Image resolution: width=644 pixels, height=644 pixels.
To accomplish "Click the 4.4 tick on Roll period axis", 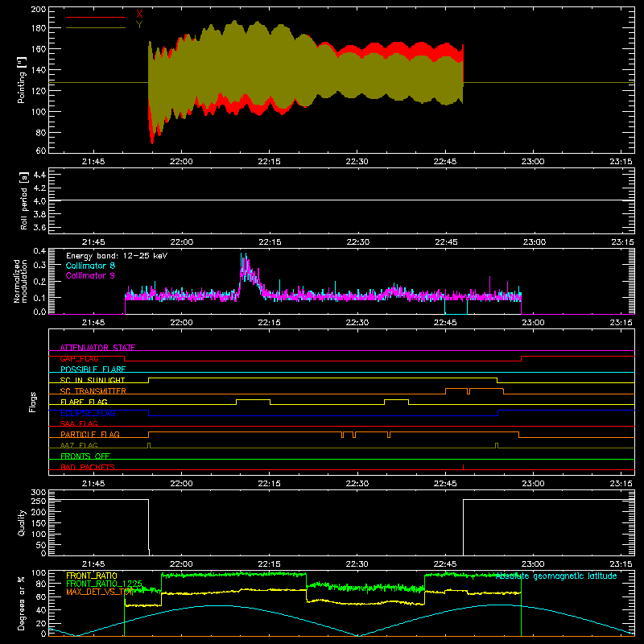I will (x=39, y=175).
